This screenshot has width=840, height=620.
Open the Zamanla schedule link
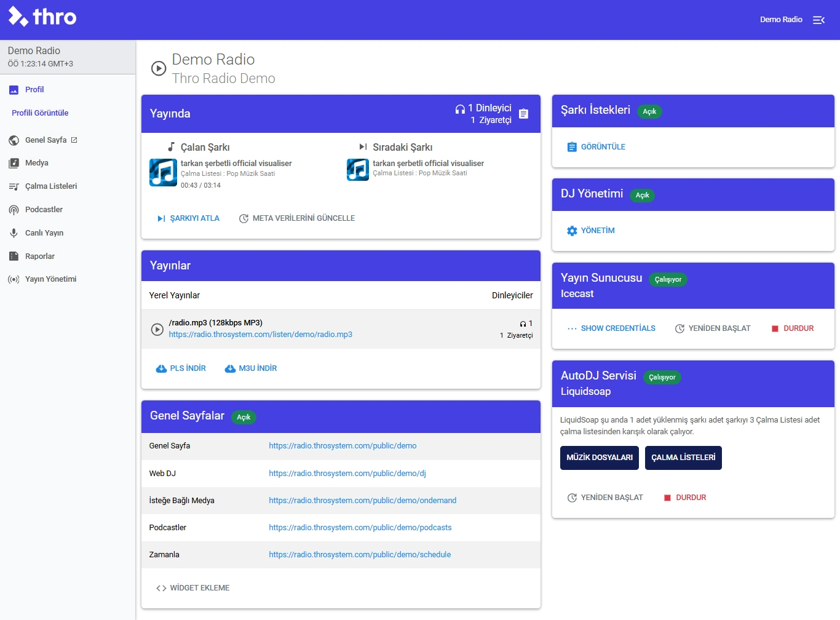click(x=360, y=555)
